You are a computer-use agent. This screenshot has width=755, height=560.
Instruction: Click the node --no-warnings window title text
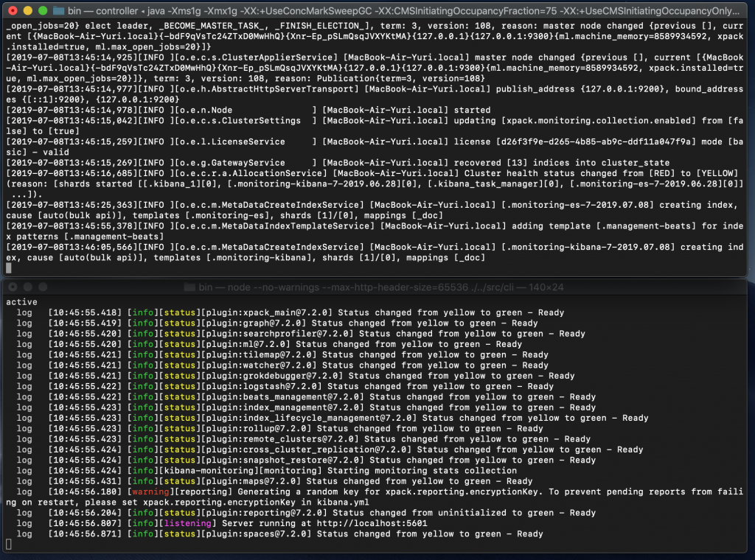coord(381,287)
